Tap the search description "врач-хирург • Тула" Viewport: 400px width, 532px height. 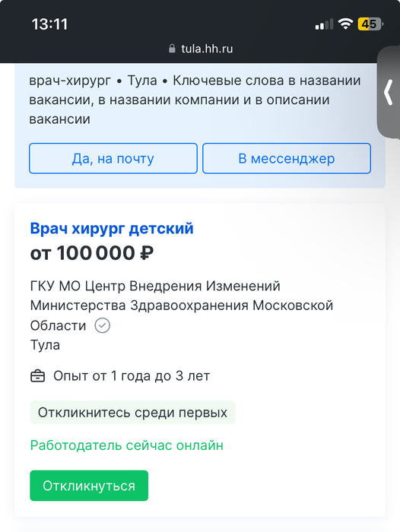coord(93,81)
